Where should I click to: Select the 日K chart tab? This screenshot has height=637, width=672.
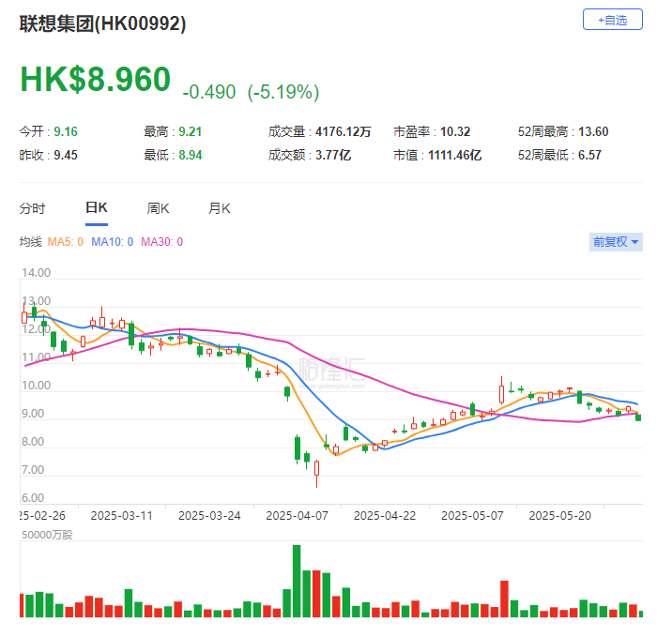[x=97, y=207]
